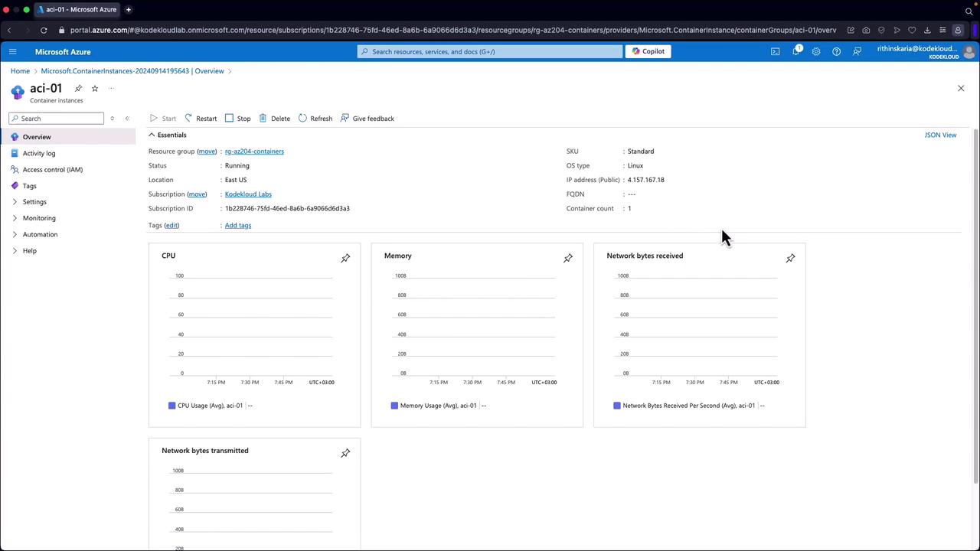
Task: Click CPU Usage legend color swatch
Action: [172, 406]
